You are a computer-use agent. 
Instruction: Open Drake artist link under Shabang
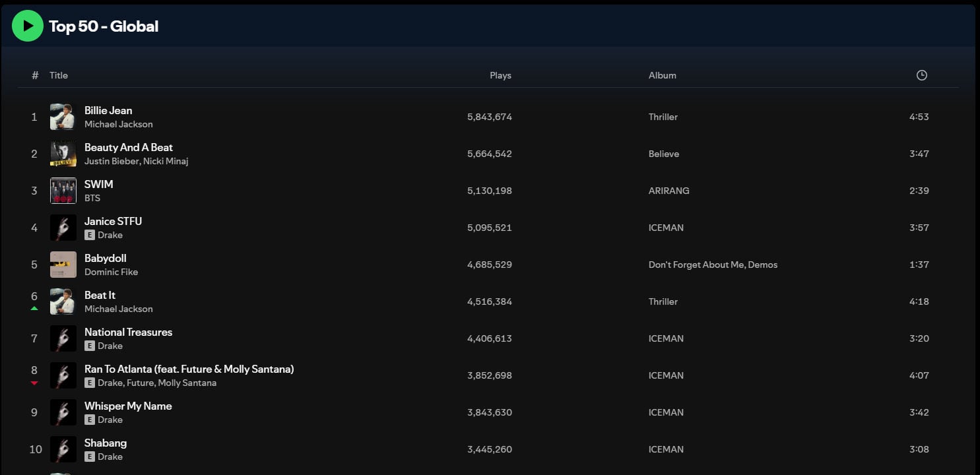tap(110, 457)
